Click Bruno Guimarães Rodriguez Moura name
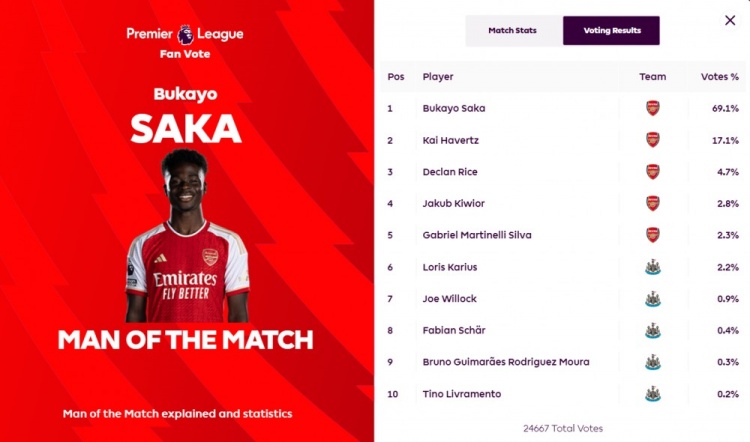 tap(505, 362)
